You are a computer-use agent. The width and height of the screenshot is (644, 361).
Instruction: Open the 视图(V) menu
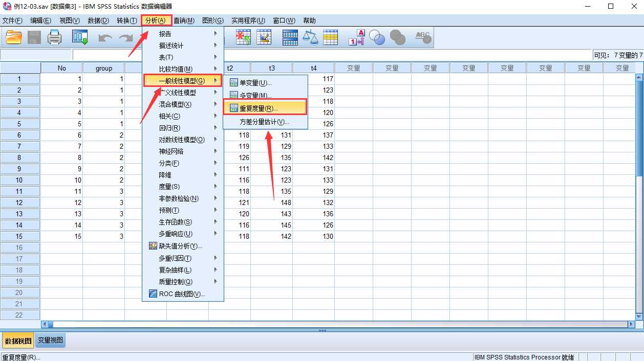coord(70,20)
